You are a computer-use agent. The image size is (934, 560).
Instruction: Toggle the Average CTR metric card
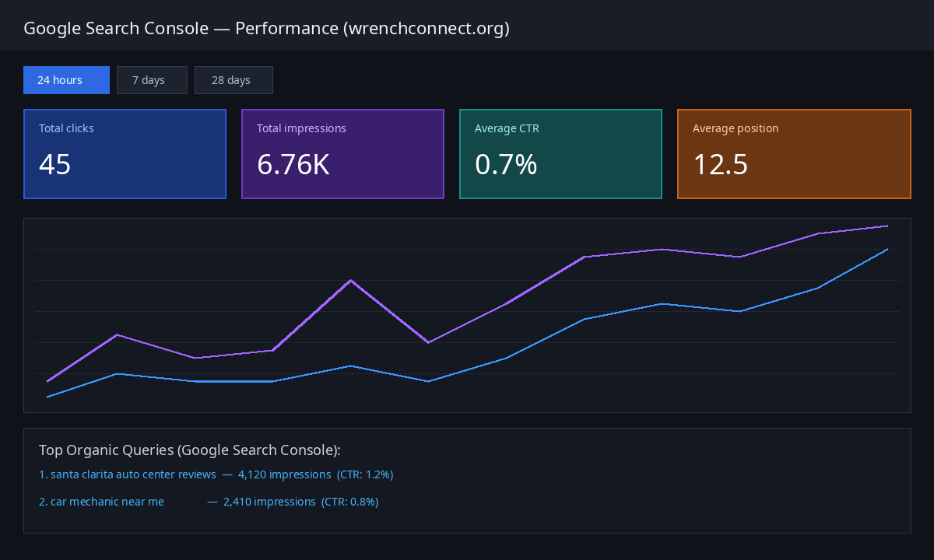(x=560, y=154)
